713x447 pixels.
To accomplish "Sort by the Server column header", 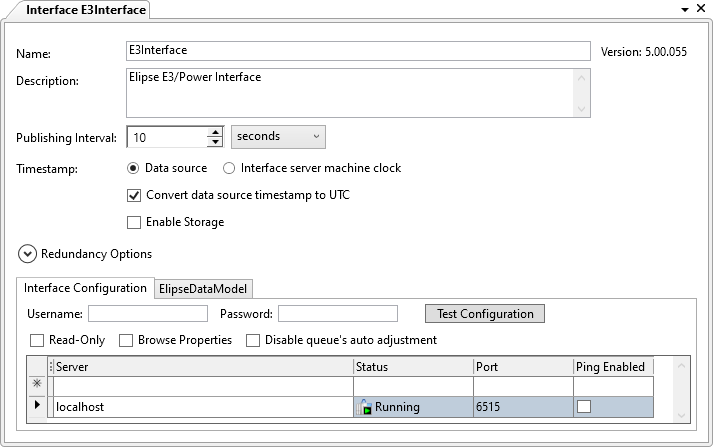I will pos(203,367).
